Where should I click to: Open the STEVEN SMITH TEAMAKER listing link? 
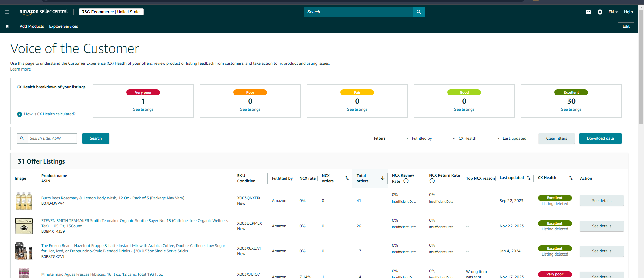pos(135,223)
